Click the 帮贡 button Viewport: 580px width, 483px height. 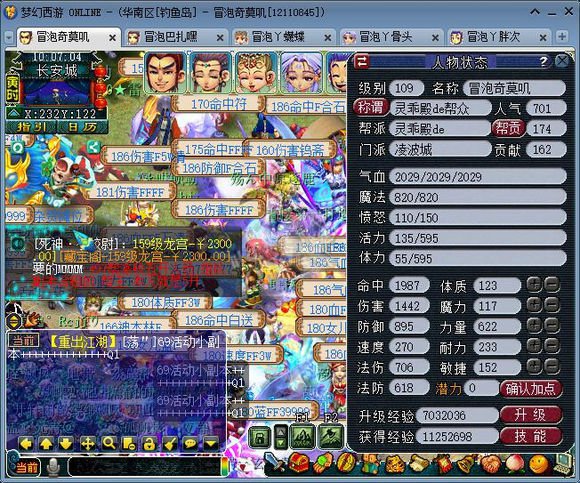[x=508, y=128]
